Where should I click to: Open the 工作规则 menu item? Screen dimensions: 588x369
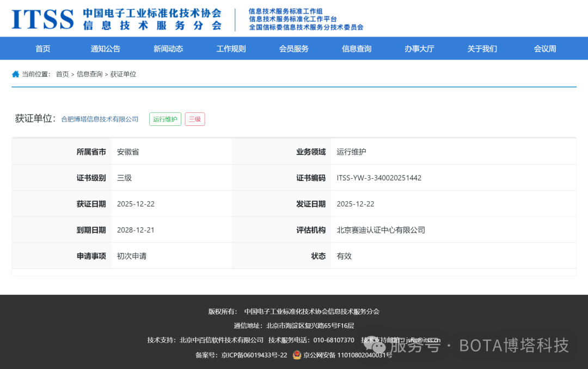coord(231,49)
